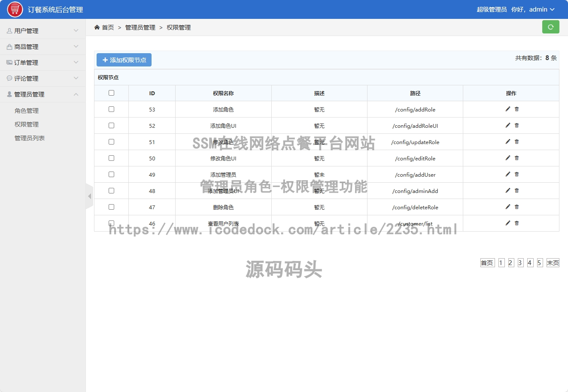This screenshot has height=392, width=568.
Task: Delete permission with ID 52
Action: click(516, 125)
